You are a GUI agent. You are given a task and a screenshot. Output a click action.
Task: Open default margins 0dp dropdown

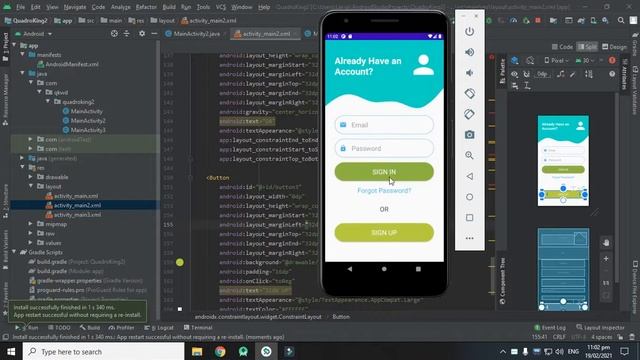[x=542, y=74]
